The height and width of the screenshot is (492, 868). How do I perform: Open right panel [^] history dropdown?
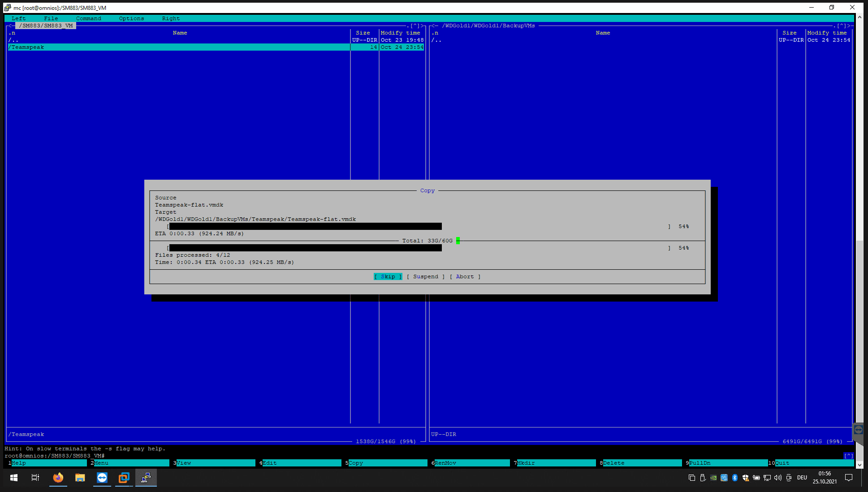coord(842,26)
